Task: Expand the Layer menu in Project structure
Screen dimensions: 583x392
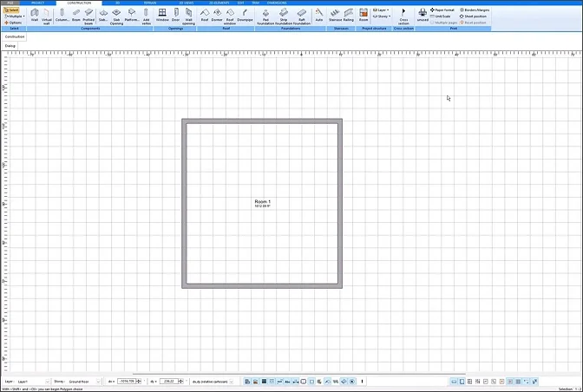Action: pos(381,10)
